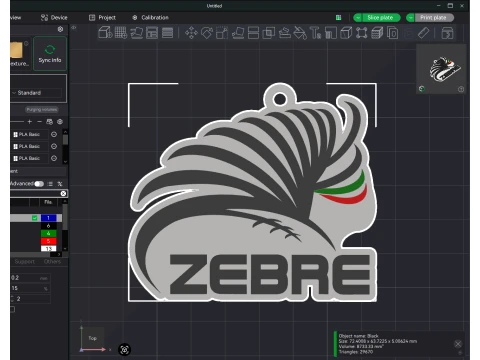Select the Move tool arrows icon
This screenshot has width=480, height=360.
[191, 33]
